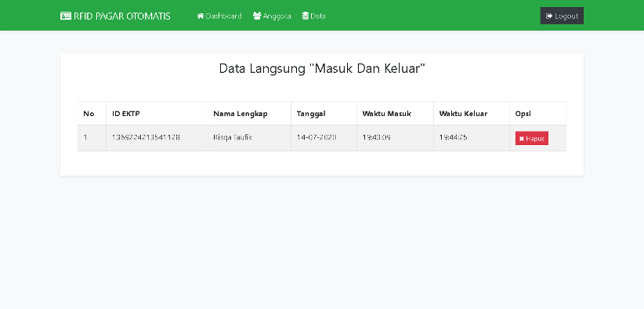Click the Opsi column header

pyautogui.click(x=538, y=114)
